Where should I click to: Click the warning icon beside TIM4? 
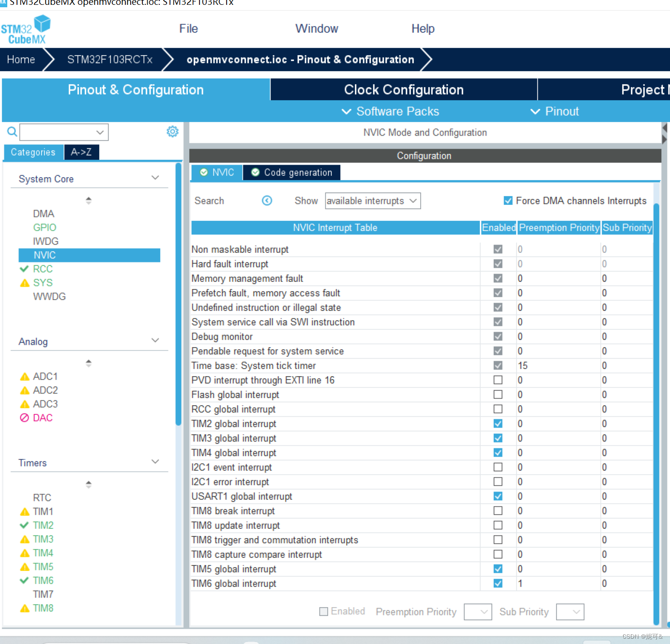(x=25, y=553)
